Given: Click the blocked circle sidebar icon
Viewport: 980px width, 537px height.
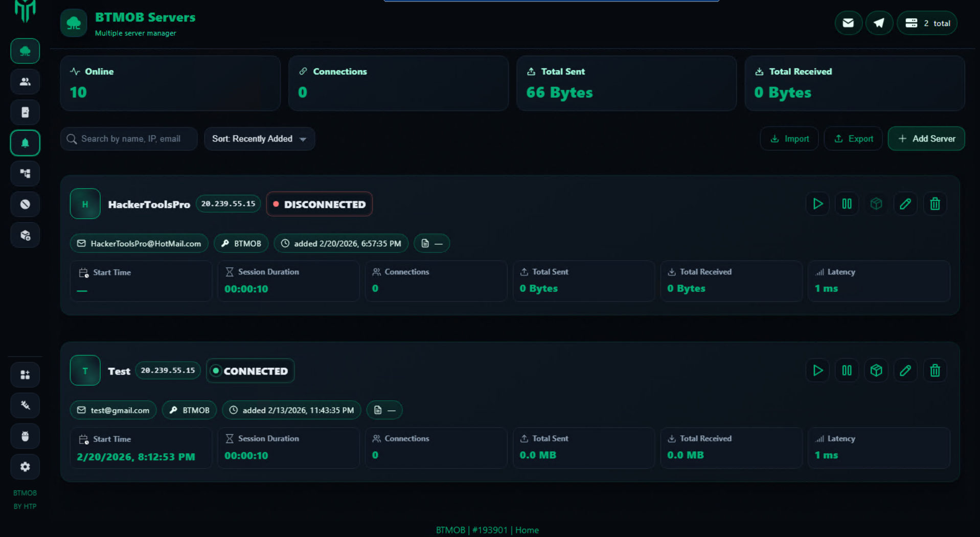Looking at the screenshot, I should point(25,204).
